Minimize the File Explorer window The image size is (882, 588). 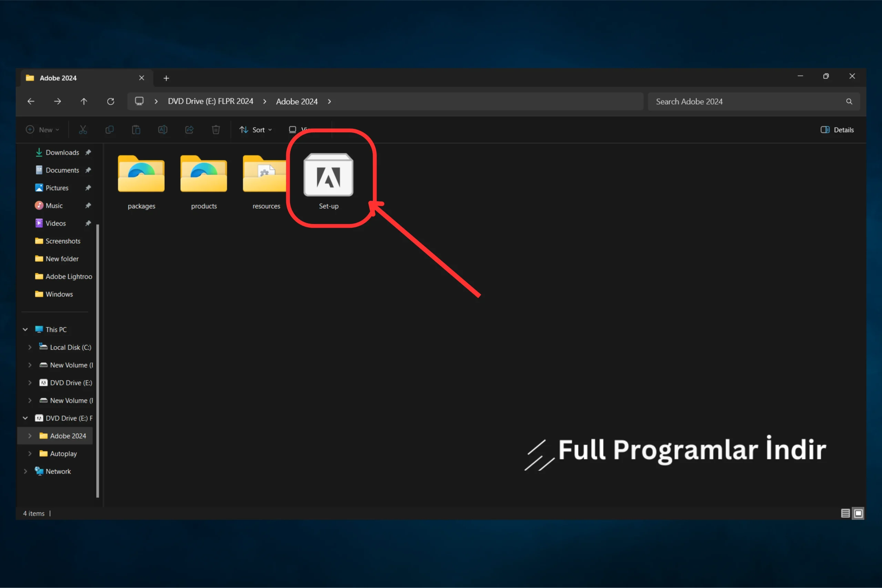point(800,76)
